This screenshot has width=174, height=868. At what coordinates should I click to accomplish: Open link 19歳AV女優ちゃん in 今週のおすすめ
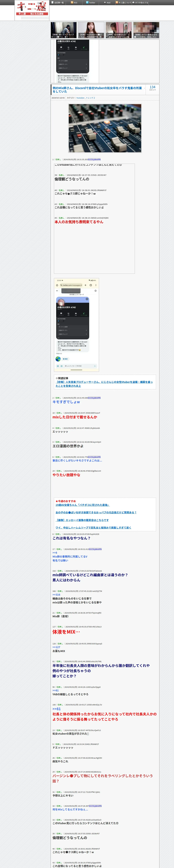click(83, 505)
